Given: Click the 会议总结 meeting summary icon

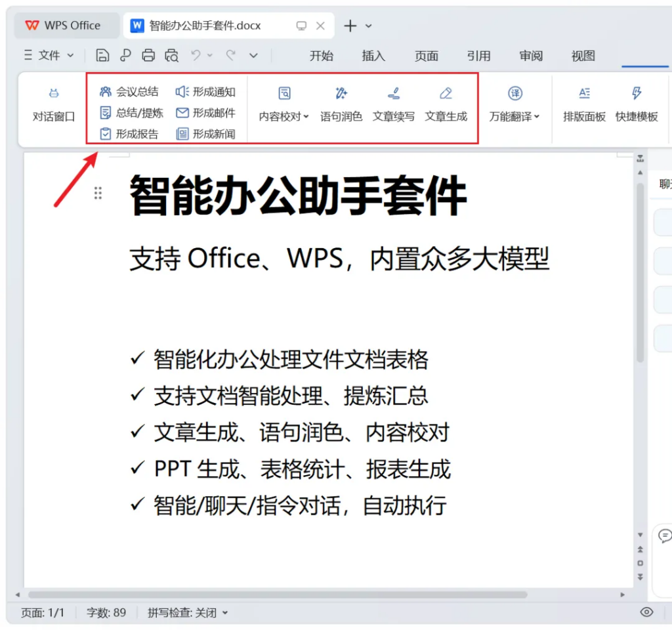Looking at the screenshot, I should [105, 92].
